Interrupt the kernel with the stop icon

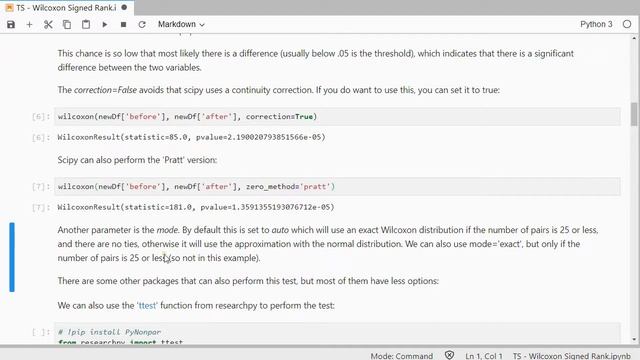(x=123, y=24)
